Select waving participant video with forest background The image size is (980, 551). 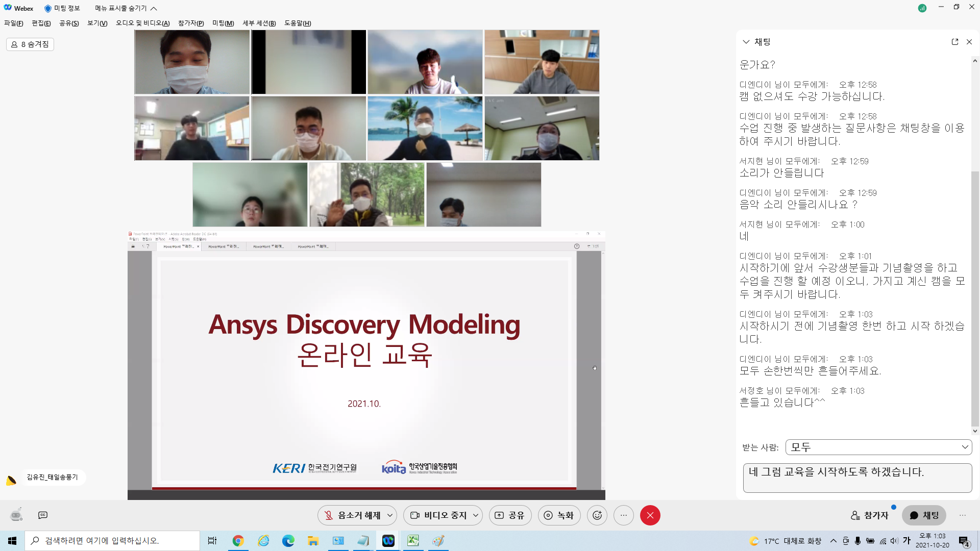(367, 195)
